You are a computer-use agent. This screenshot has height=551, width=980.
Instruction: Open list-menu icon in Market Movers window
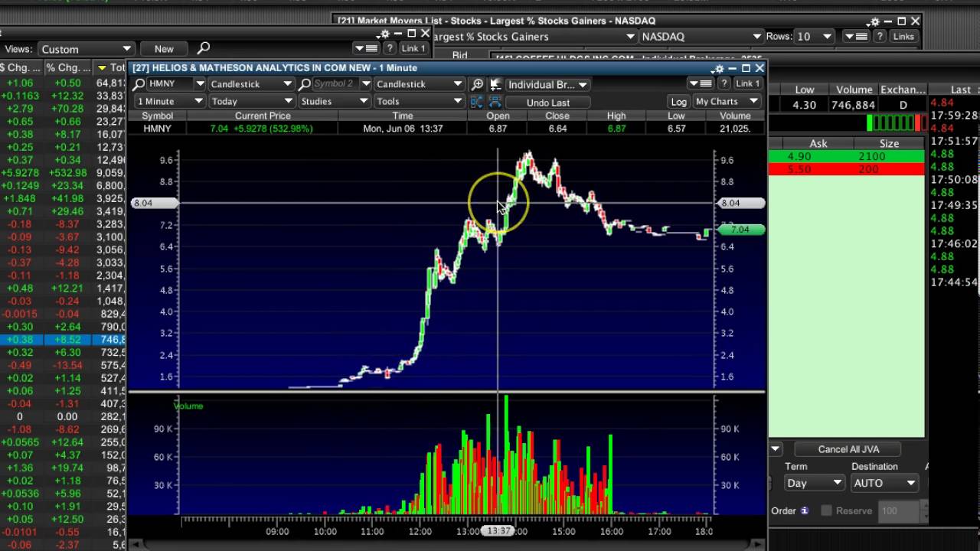pyautogui.click(x=856, y=37)
